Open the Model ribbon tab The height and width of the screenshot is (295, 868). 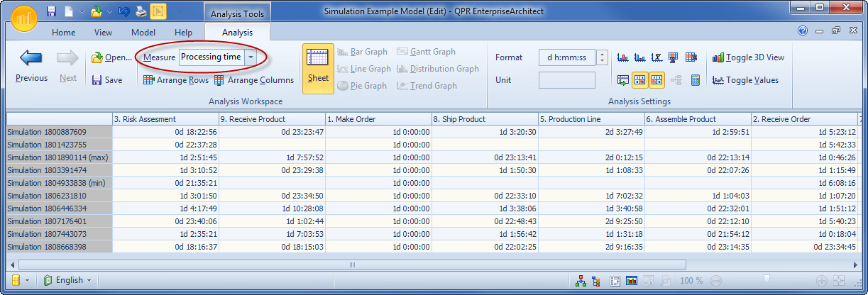coord(143,33)
